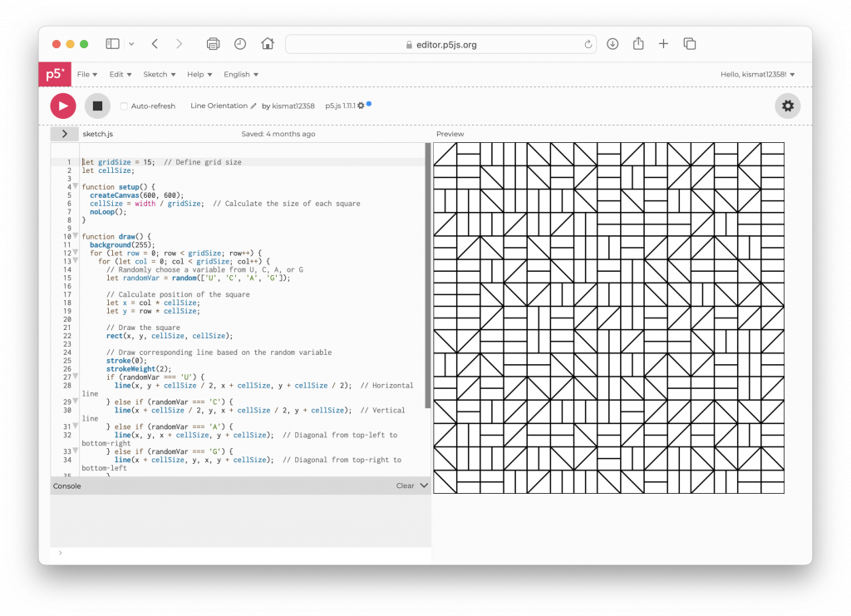Click the p5* logo home icon
Screen dimensions: 851x616
[54, 74]
